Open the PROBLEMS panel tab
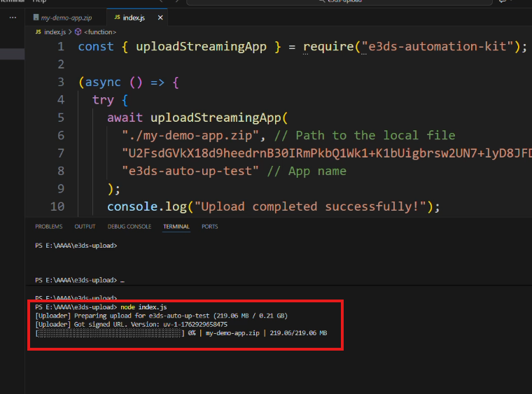The width and height of the screenshot is (532, 394). click(x=48, y=227)
